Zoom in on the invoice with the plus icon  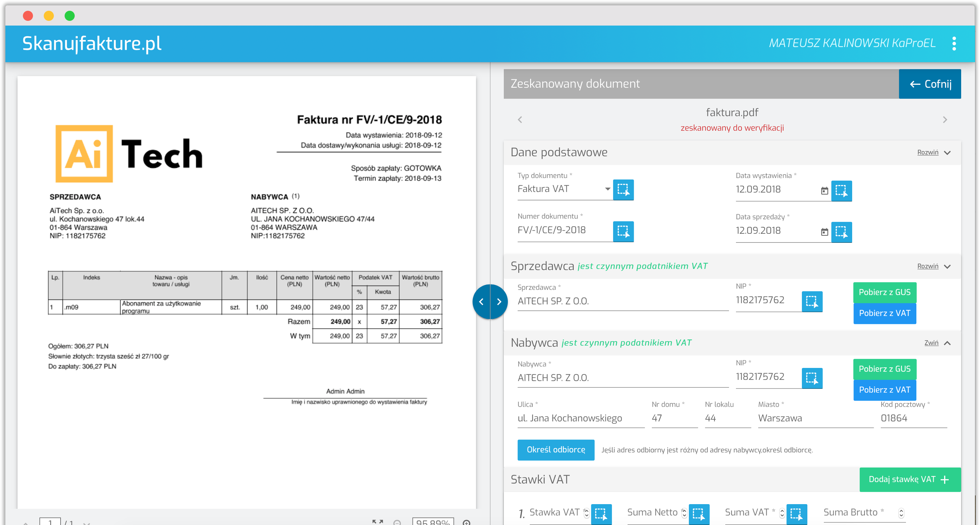pyautogui.click(x=467, y=522)
